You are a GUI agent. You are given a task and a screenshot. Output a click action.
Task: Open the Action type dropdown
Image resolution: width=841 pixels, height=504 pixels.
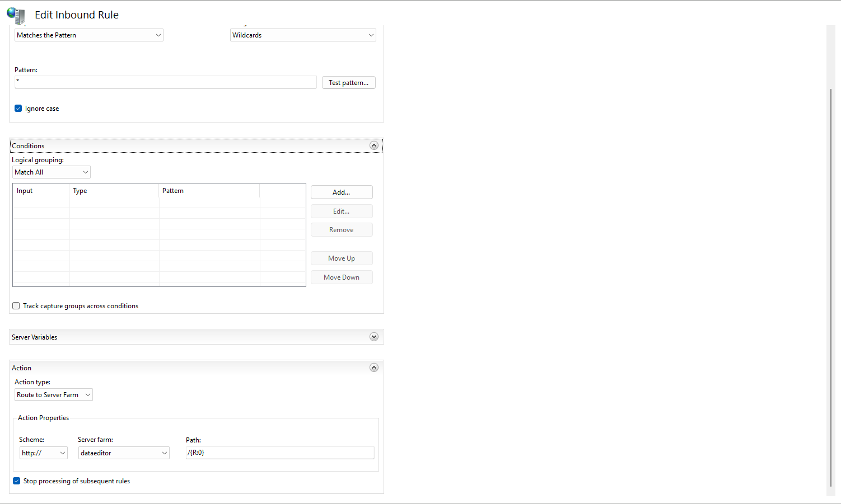[x=54, y=395]
